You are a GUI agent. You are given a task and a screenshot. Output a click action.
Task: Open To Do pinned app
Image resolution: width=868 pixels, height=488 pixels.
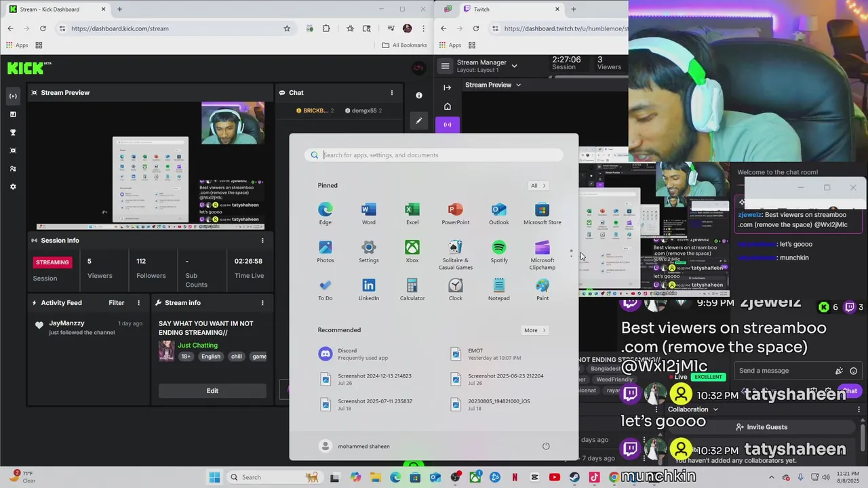[x=325, y=289]
